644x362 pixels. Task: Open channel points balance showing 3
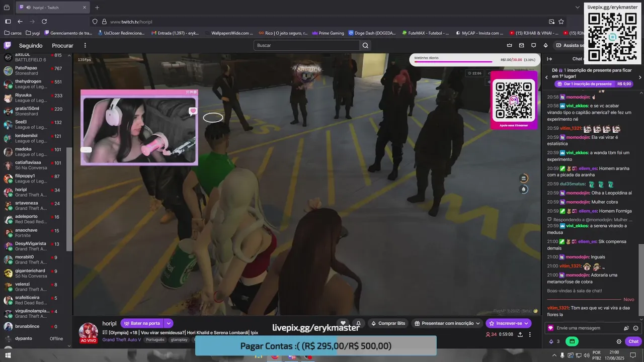(x=554, y=341)
